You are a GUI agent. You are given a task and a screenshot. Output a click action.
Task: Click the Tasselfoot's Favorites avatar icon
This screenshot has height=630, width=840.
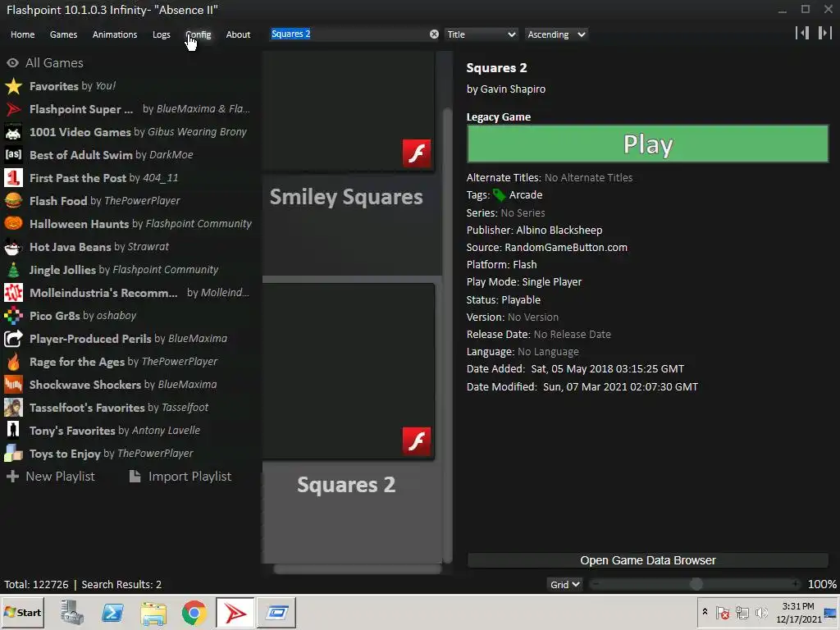[13, 408]
